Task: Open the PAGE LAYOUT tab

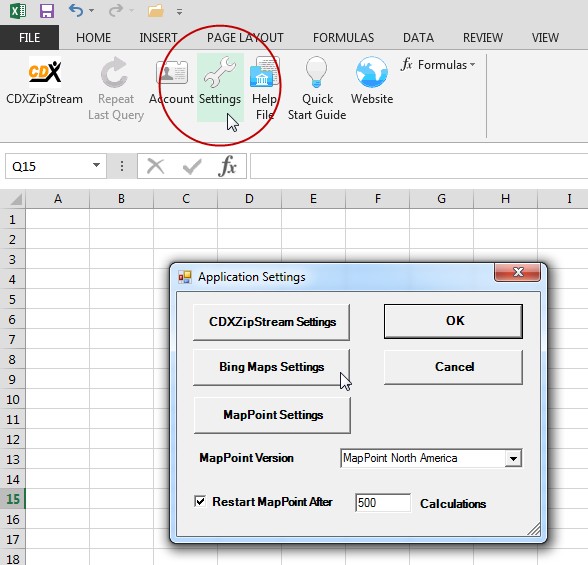Action: click(x=245, y=37)
